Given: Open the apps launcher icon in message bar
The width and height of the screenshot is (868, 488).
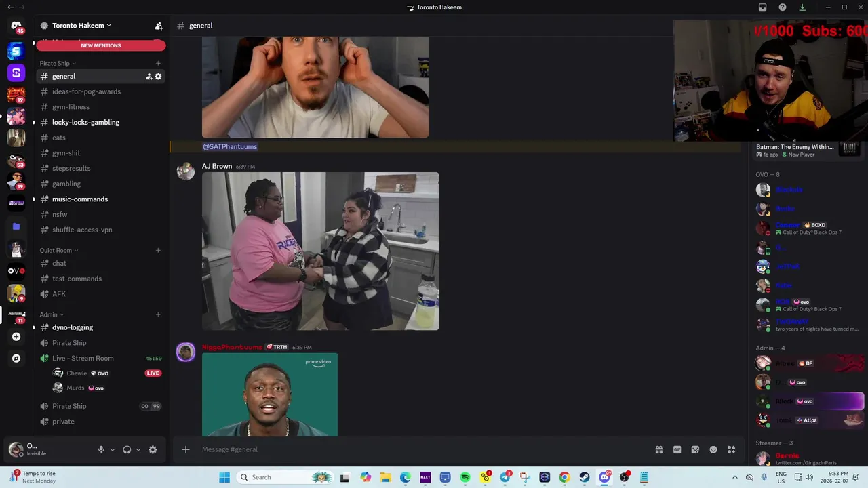Looking at the screenshot, I should 732,449.
